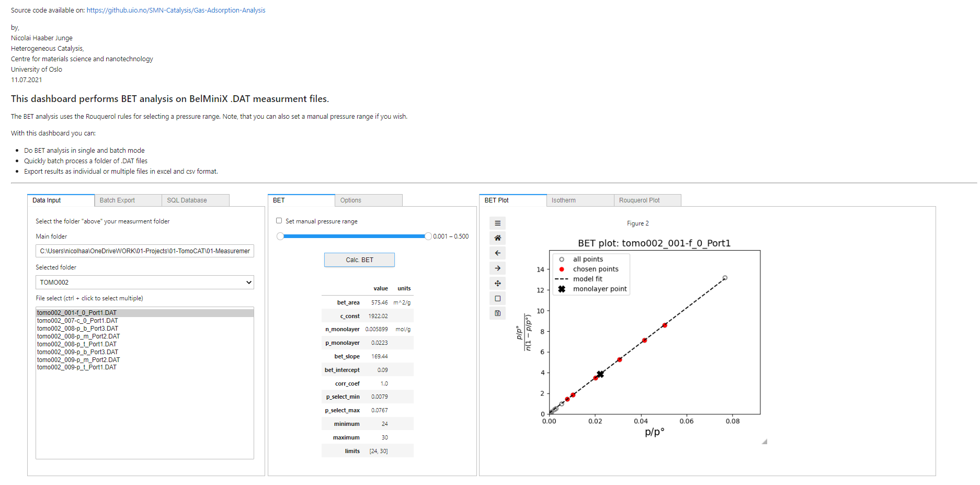Select file tomo002_009-p_t_Port1.DAT
Viewport: 980px width, 485px height.
click(x=76, y=367)
